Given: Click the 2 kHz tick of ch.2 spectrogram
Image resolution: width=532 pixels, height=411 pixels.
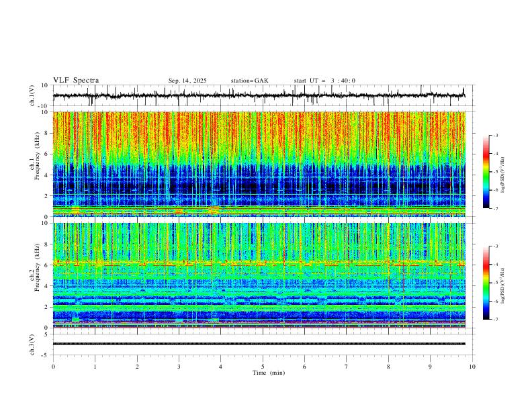Looking at the screenshot, I should pyautogui.click(x=47, y=307).
